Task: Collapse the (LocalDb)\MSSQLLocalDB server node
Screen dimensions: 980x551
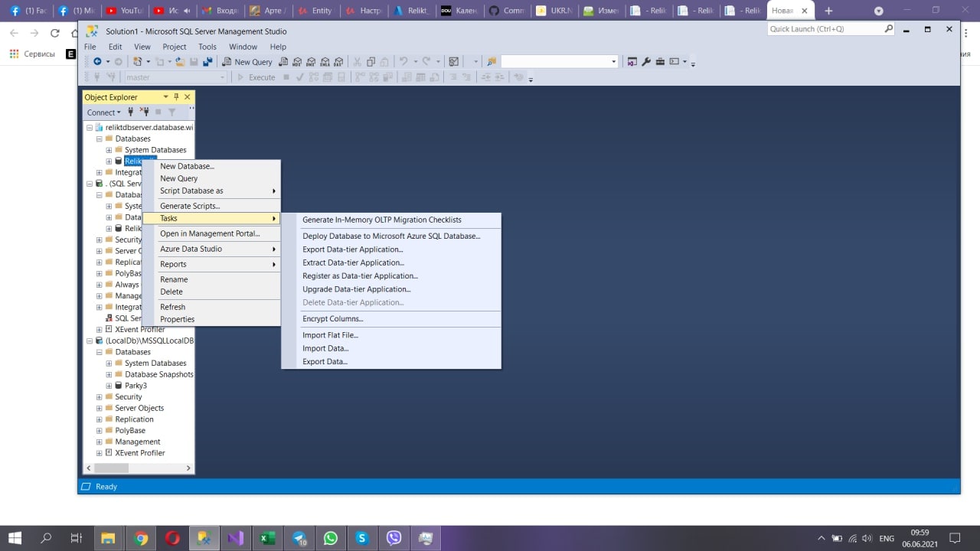Action: pyautogui.click(x=90, y=341)
